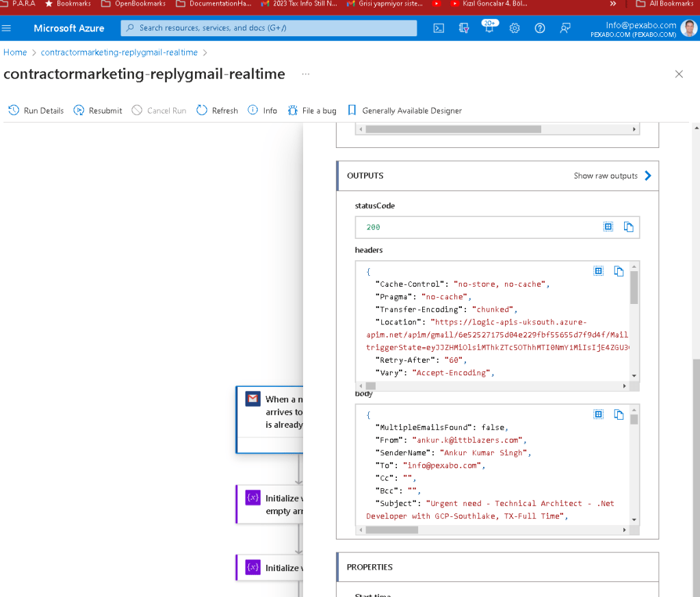Open the portal Settings gear
The image size is (700, 597).
pos(515,28)
